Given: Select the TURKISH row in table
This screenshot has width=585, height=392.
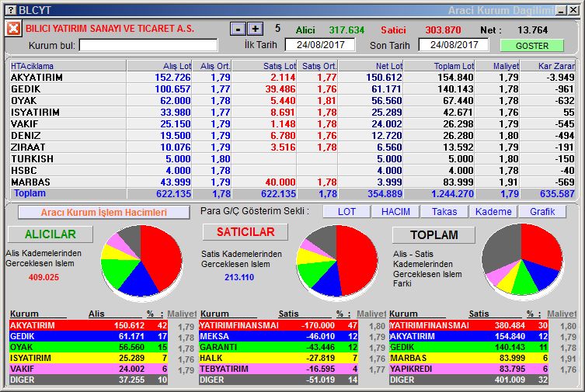Looking at the screenshot, I should point(292,158).
